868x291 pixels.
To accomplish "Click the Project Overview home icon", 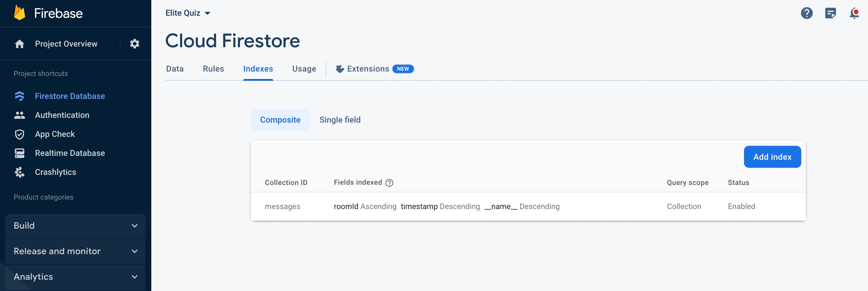I will tap(20, 44).
